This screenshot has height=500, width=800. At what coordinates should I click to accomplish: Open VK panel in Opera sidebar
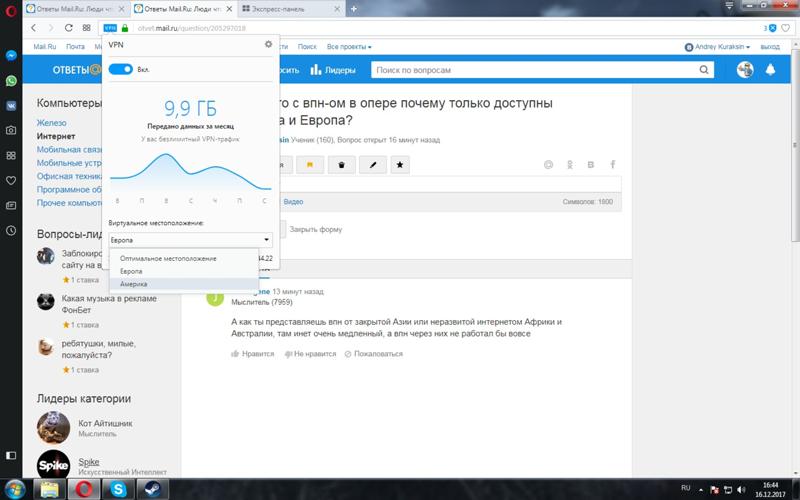[x=11, y=106]
